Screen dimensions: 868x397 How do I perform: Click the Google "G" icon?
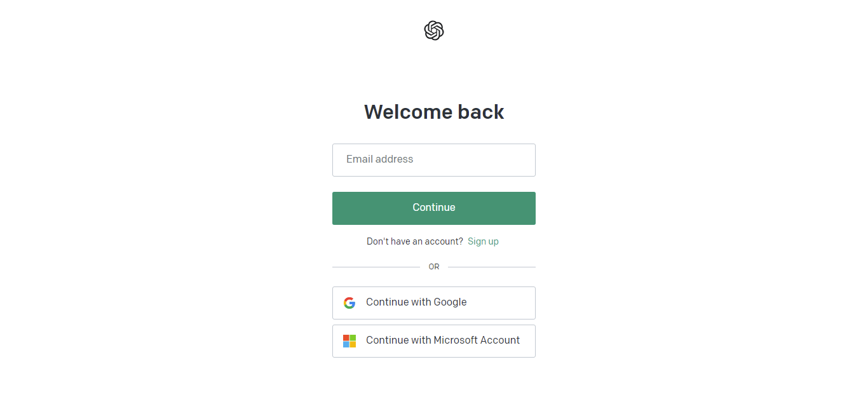[x=349, y=303]
